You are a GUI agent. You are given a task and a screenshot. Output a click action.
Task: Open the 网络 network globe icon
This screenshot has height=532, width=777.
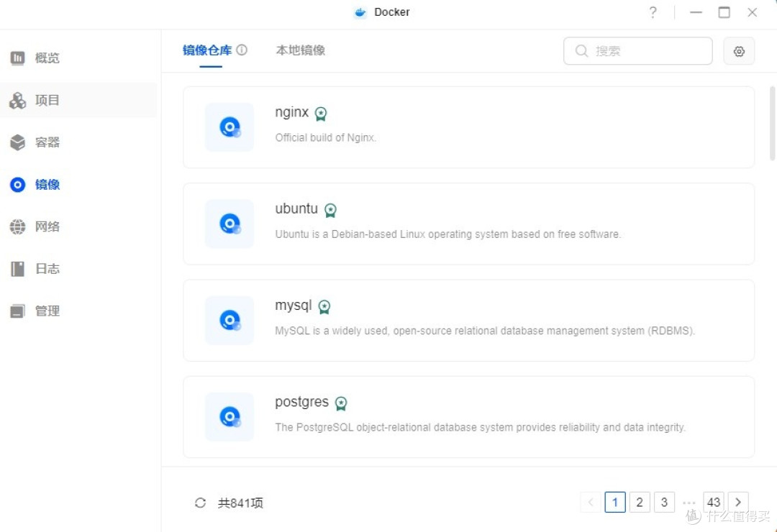[18, 227]
